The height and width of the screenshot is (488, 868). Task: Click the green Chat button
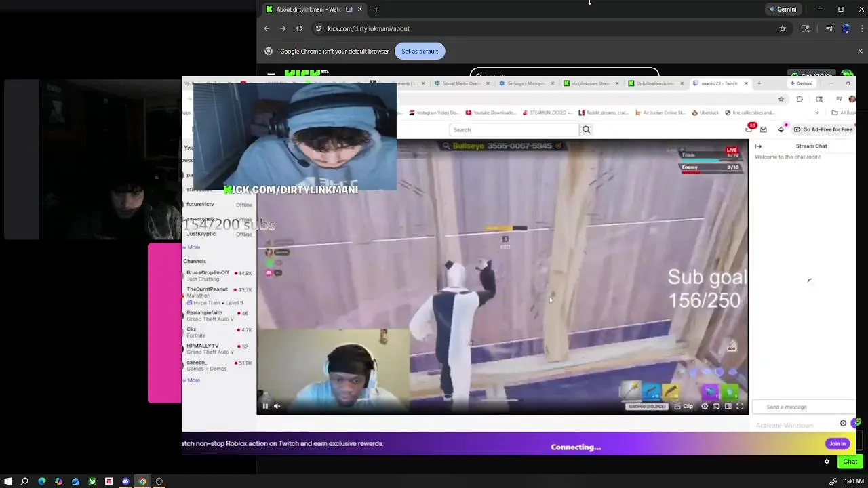[850, 462]
